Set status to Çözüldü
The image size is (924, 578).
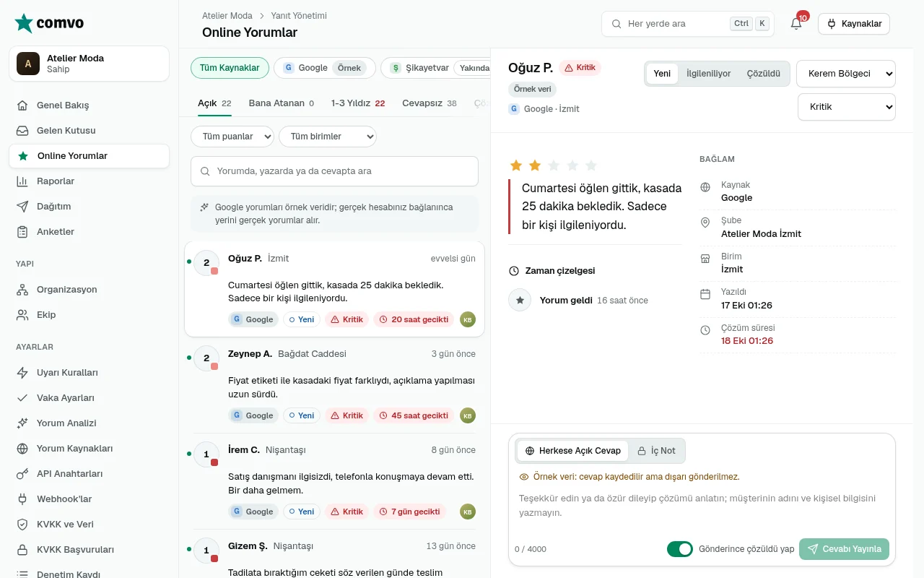[x=763, y=74]
